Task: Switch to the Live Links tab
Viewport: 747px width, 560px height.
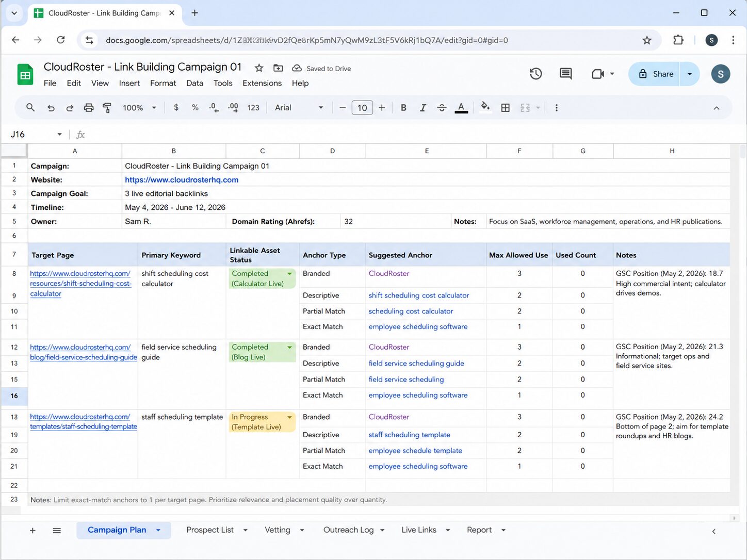Action: pyautogui.click(x=419, y=530)
